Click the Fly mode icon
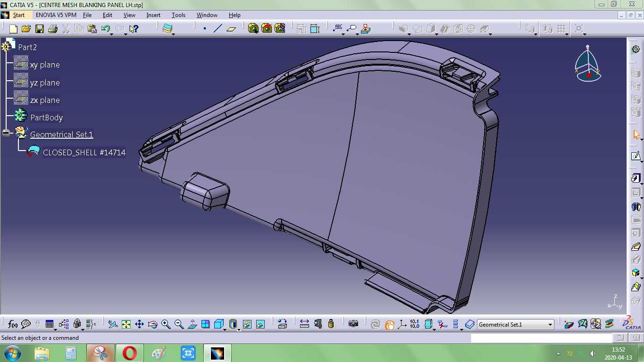Image resolution: width=644 pixels, height=362 pixels. [113, 324]
